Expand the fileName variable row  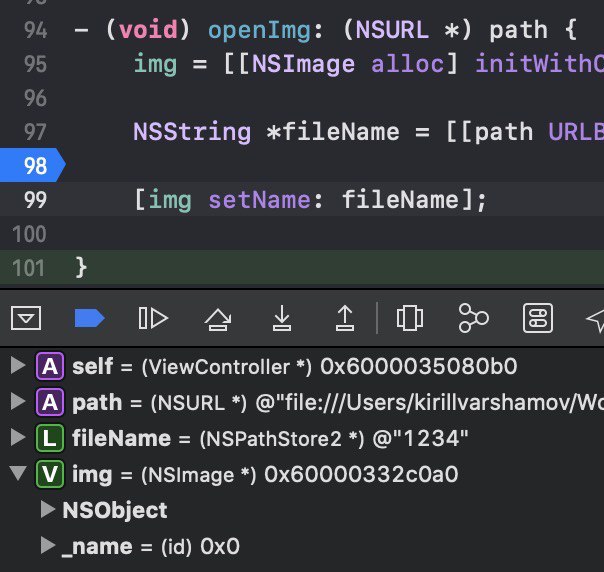[18, 438]
